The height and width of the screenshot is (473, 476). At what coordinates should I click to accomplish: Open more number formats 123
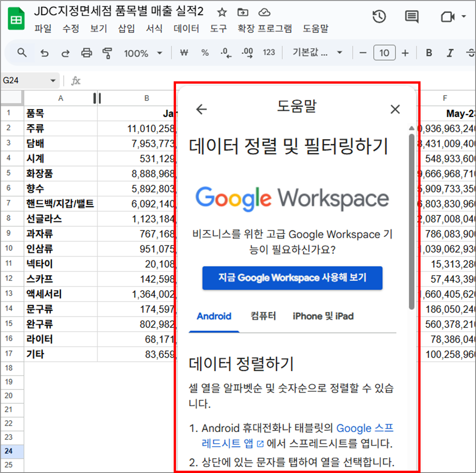click(x=269, y=52)
